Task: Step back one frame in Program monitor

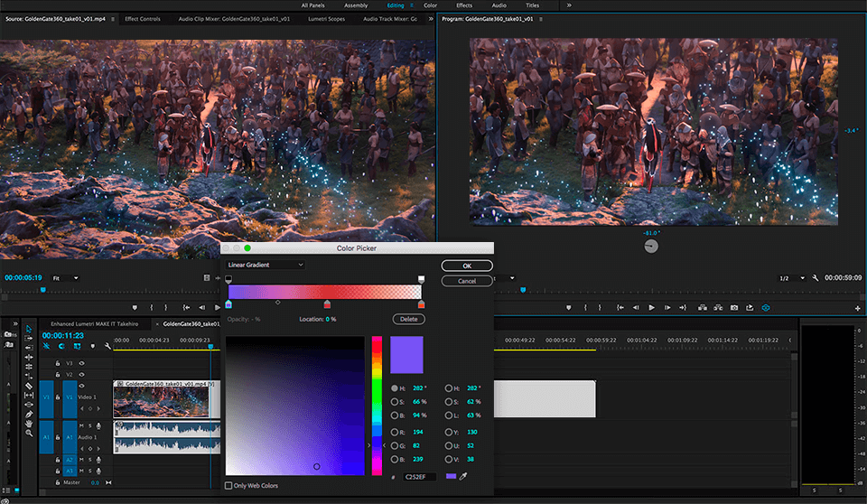Action: coord(636,308)
